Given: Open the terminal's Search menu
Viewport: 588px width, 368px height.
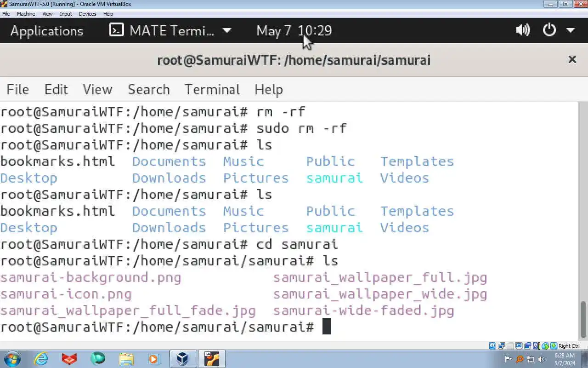Looking at the screenshot, I should pyautogui.click(x=149, y=89).
